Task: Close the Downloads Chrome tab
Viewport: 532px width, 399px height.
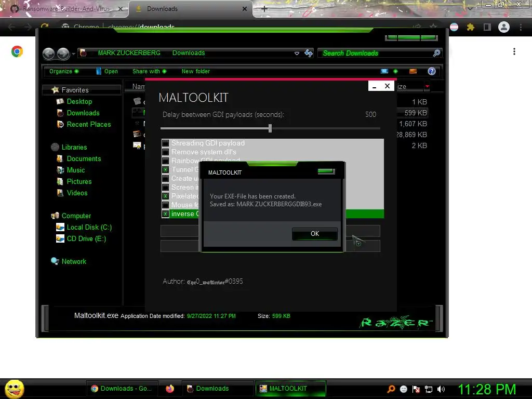Action: click(245, 9)
